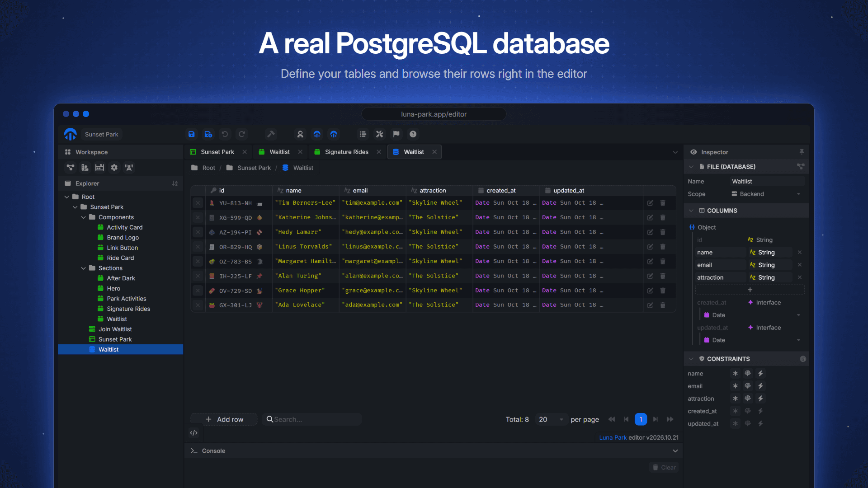Open the Luna Park link
Screen dimensions: 868x488
tap(613, 437)
